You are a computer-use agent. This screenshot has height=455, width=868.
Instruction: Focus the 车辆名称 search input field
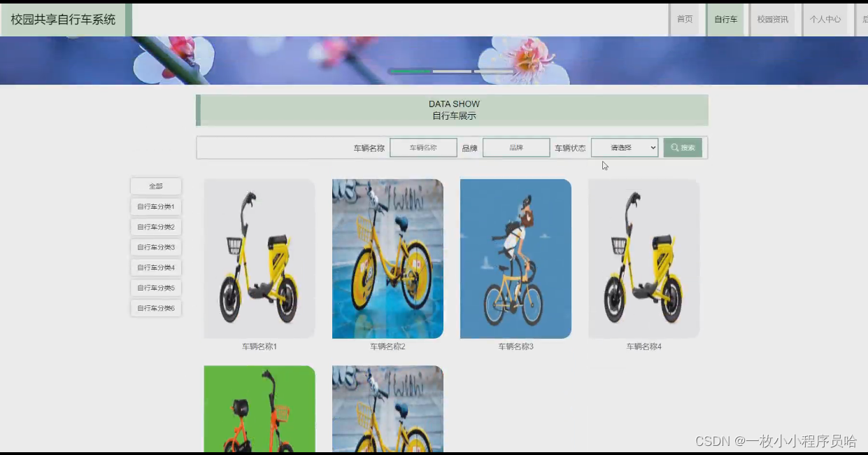point(423,148)
